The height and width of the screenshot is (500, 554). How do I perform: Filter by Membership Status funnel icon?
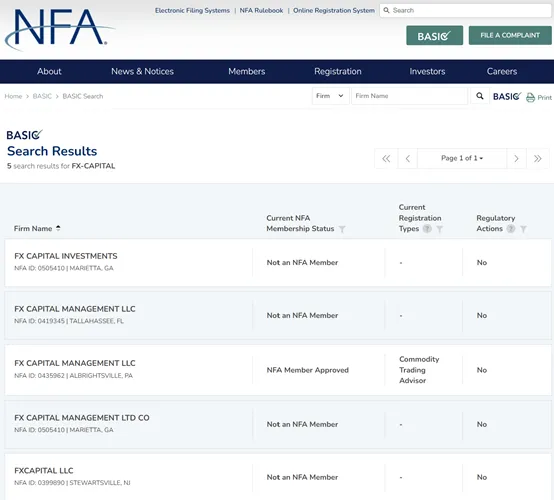[x=342, y=229]
